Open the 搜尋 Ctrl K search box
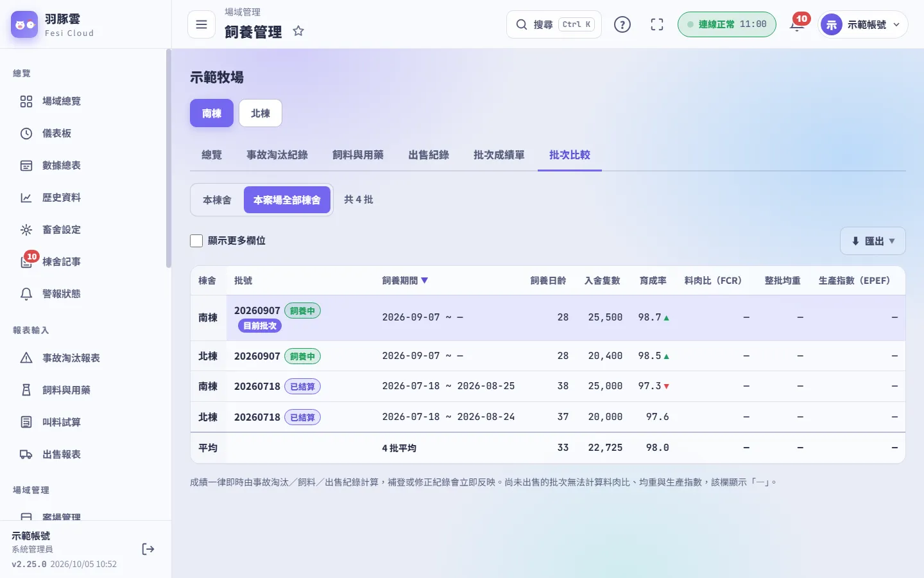Viewport: 924px width, 578px height. tap(554, 24)
